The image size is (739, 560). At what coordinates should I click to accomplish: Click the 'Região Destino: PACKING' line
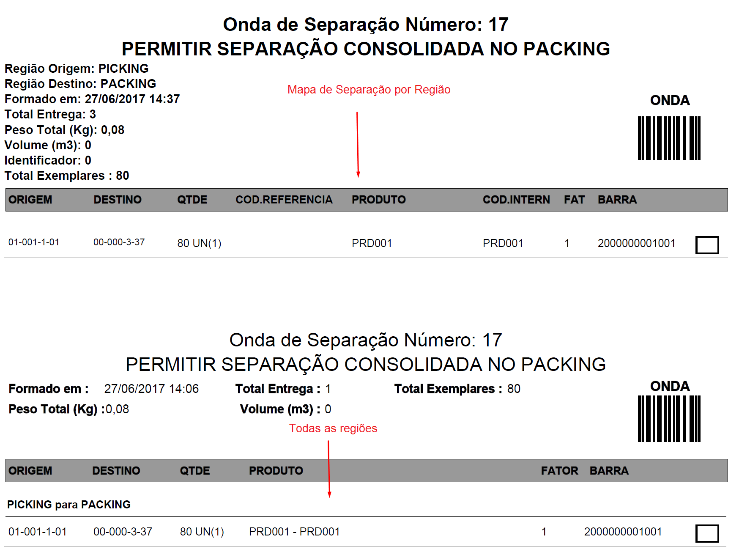click(80, 84)
